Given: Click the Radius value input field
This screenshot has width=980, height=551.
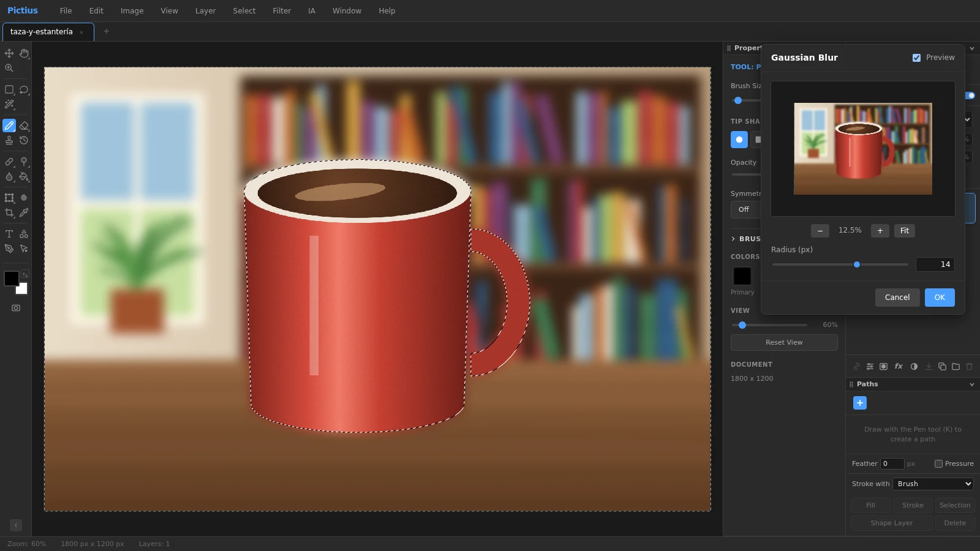Looking at the screenshot, I should (935, 264).
